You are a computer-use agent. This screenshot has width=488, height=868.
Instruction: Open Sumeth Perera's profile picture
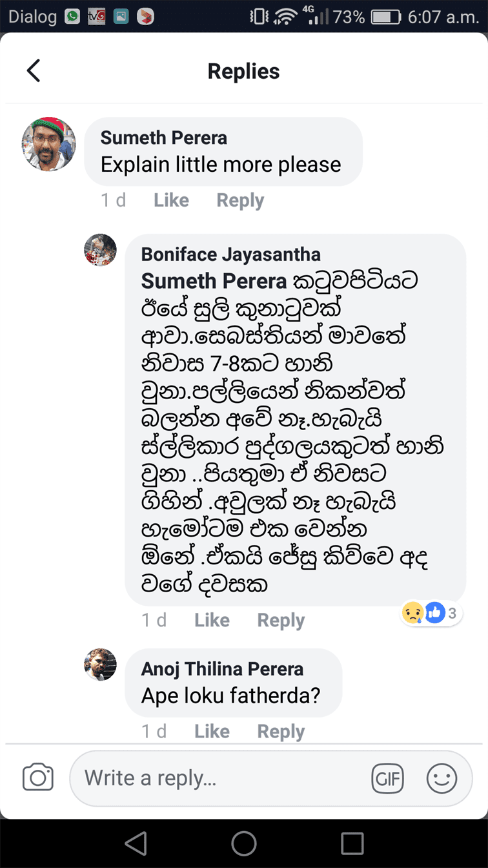[x=49, y=144]
